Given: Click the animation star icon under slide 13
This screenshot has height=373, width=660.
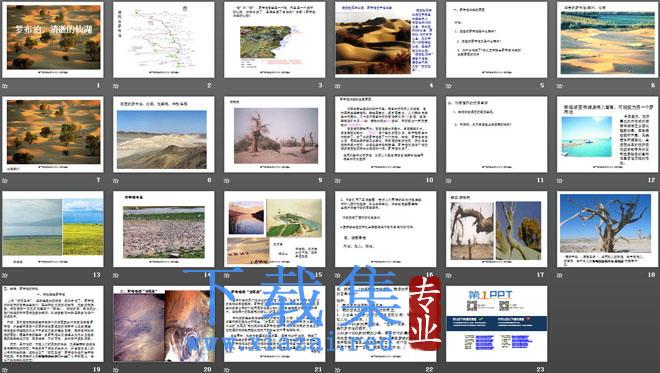Looking at the screenshot, I should point(5,275).
